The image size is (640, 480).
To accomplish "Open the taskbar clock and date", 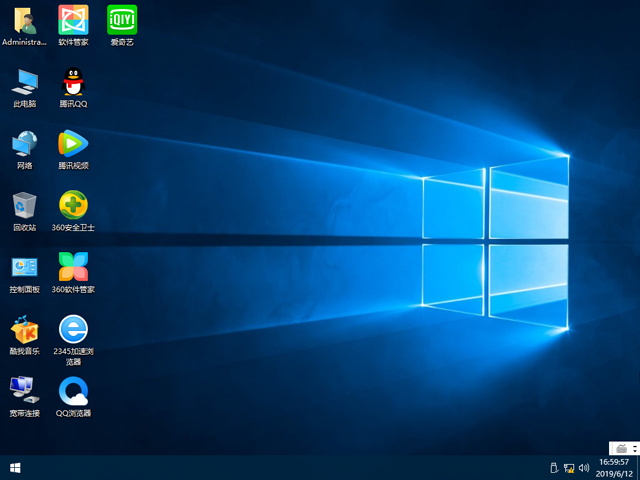I will 614,467.
